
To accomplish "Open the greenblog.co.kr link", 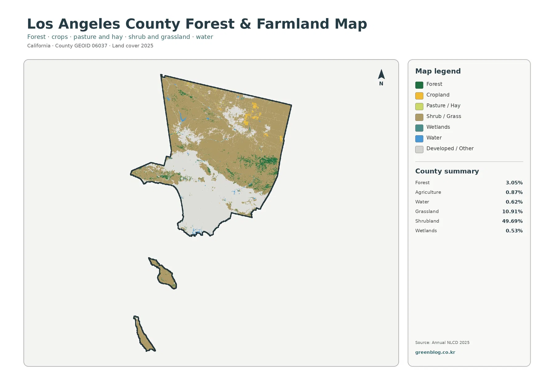I will pos(435,352).
